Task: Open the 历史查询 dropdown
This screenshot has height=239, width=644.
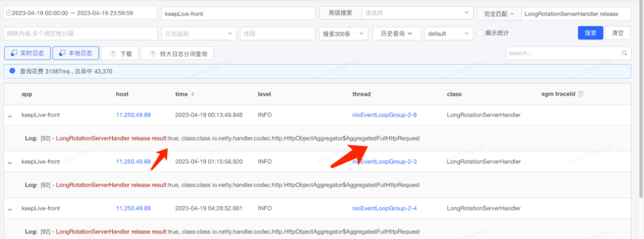Action: click(x=397, y=33)
